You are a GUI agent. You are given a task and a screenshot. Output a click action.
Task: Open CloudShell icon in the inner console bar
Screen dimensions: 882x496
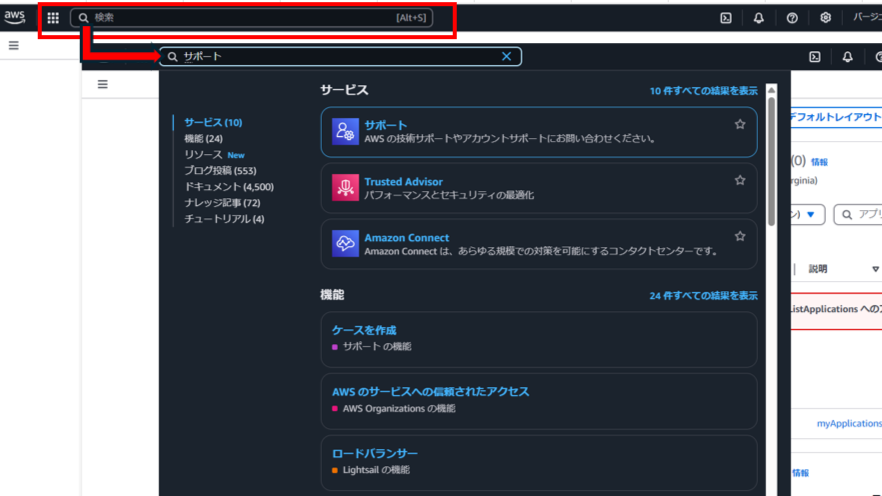click(x=814, y=57)
